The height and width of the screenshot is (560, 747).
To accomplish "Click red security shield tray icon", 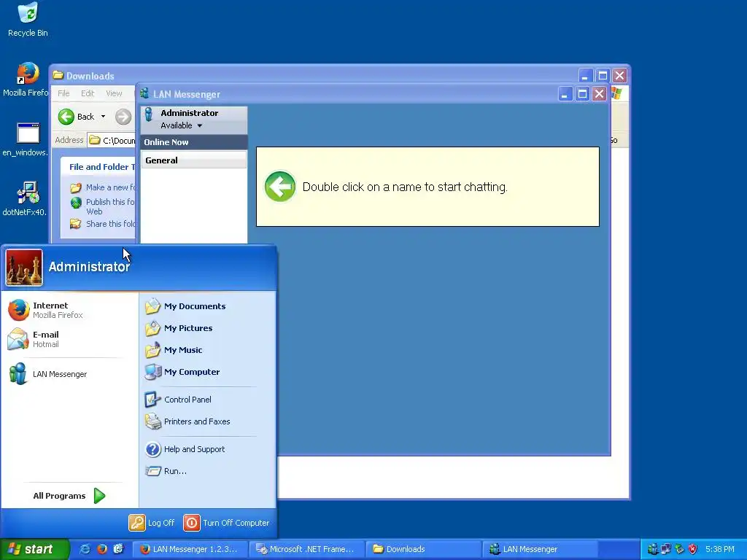I will coord(693,549).
